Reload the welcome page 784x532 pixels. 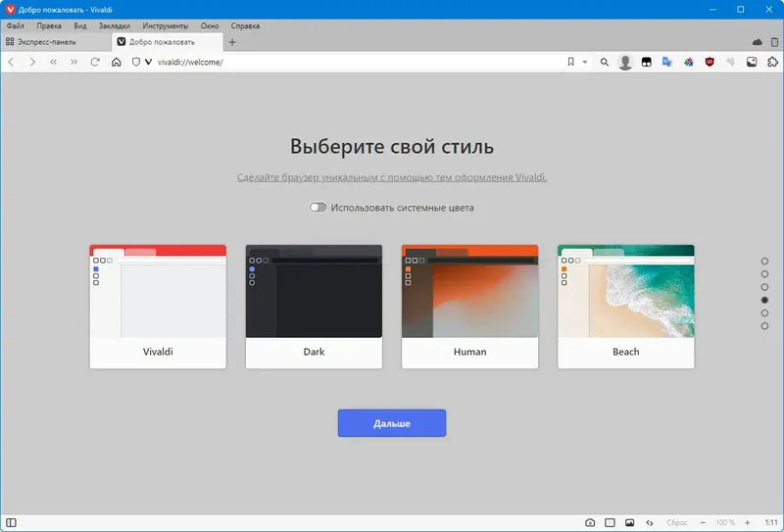pos(95,62)
